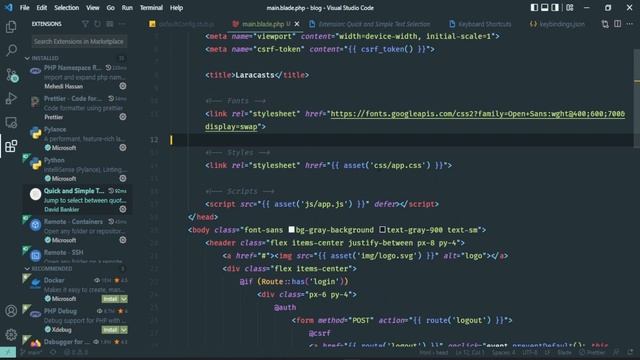Open the Source Control view
Viewport: 640px width, 360px height.
pyautogui.click(x=11, y=75)
